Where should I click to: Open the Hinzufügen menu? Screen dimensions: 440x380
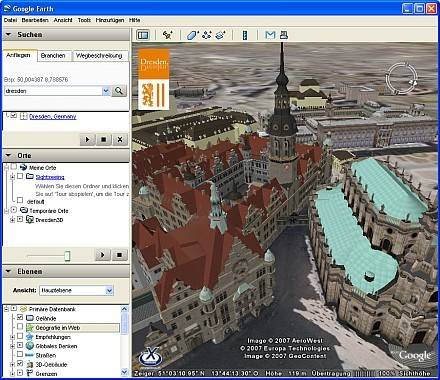[x=110, y=20]
